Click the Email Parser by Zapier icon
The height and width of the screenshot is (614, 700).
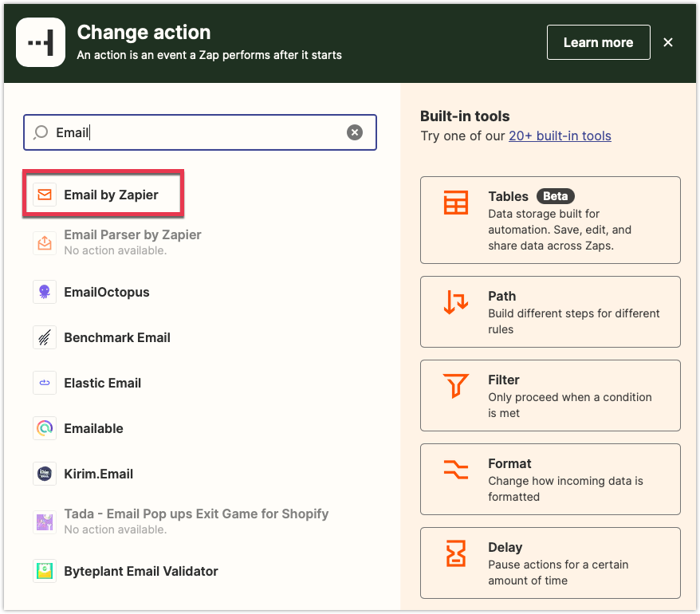tap(45, 243)
